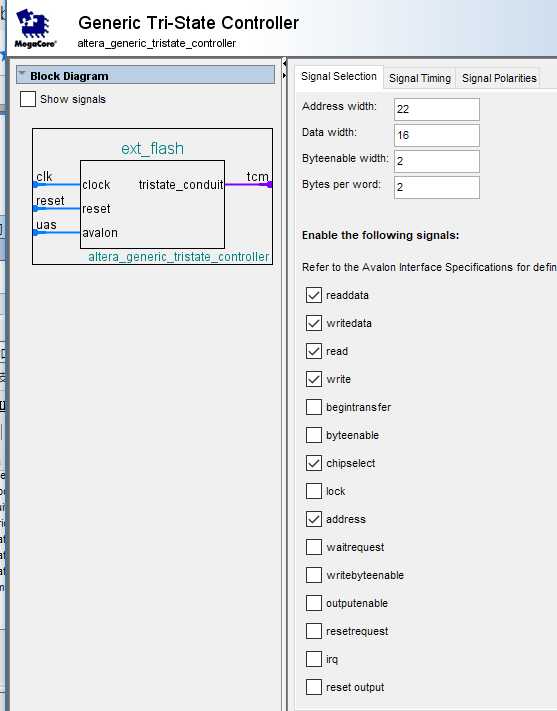Click the clk input label
The height and width of the screenshot is (711, 557).
pos(44,176)
